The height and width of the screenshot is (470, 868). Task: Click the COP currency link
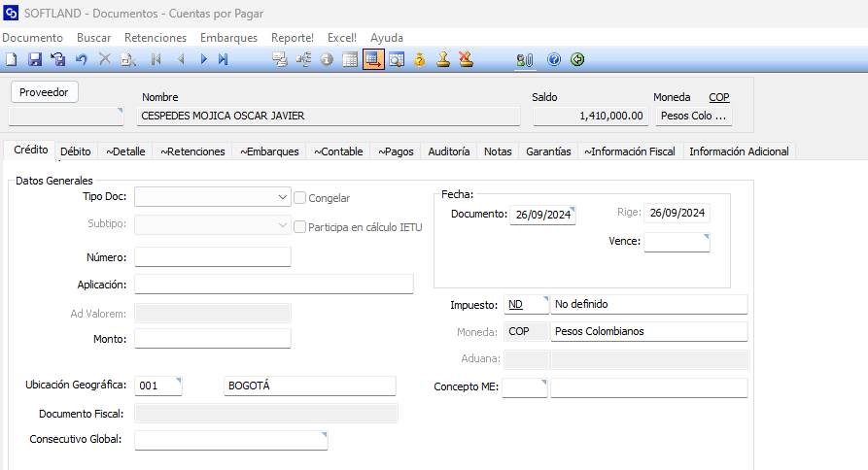point(718,97)
